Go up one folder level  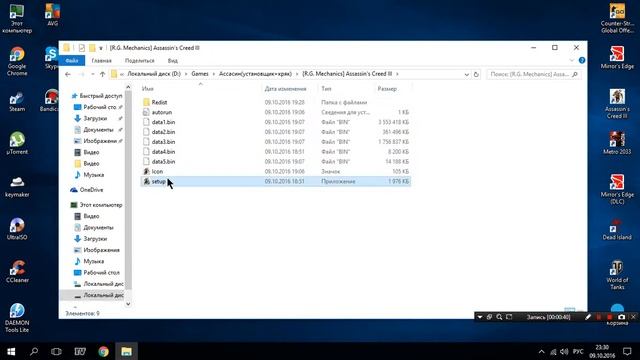[x=102, y=74]
